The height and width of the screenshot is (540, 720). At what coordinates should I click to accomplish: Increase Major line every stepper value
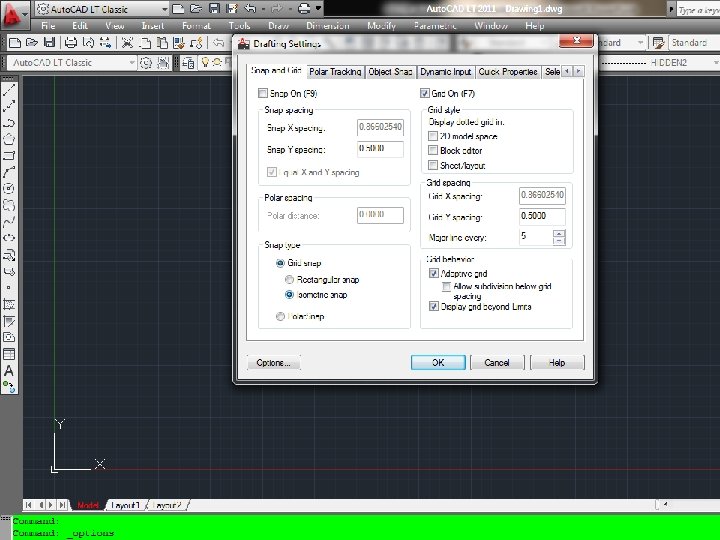pos(559,234)
